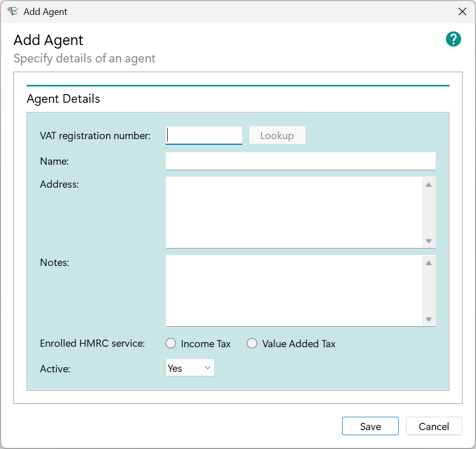The height and width of the screenshot is (449, 476).
Task: Click the Notes box scroll-up arrow
Action: [429, 262]
